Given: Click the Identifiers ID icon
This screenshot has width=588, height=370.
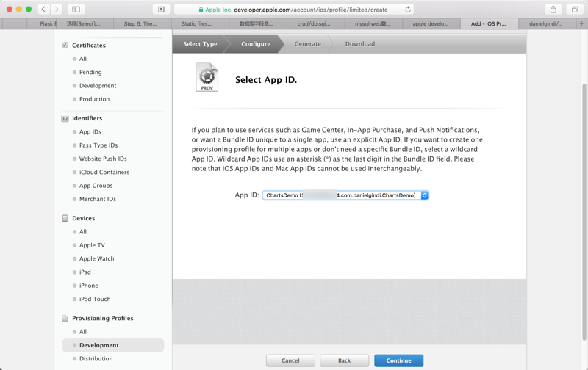Looking at the screenshot, I should 65,118.
